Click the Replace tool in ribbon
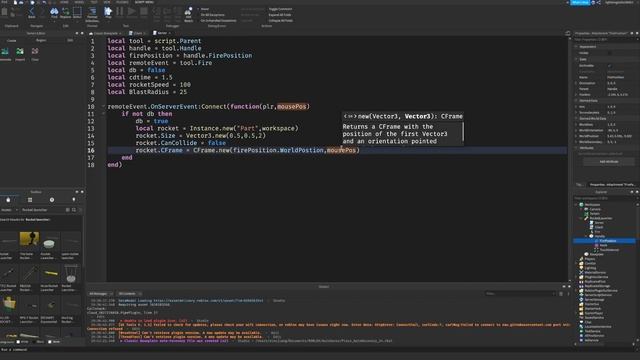Viewport: 640px width, 360px height. click(x=65, y=13)
